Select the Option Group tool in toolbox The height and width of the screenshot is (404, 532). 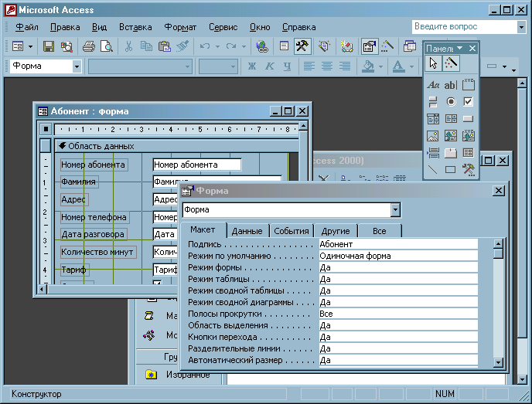click(x=469, y=85)
